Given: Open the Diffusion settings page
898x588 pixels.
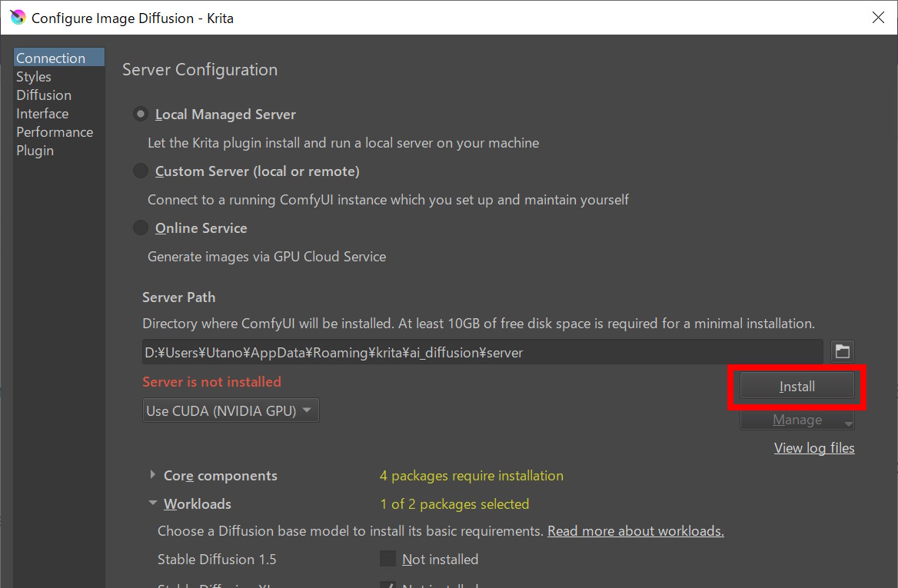Looking at the screenshot, I should pyautogui.click(x=59, y=95).
